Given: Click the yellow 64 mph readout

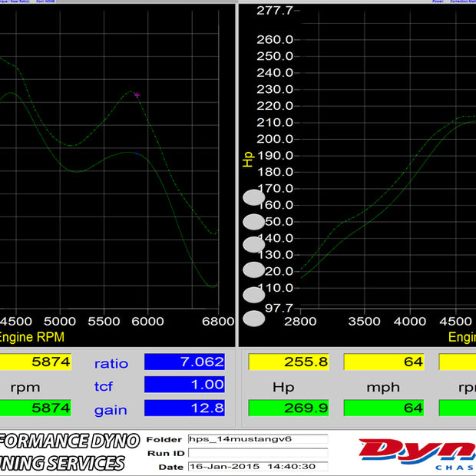Looking at the screenshot, I should (384, 362).
